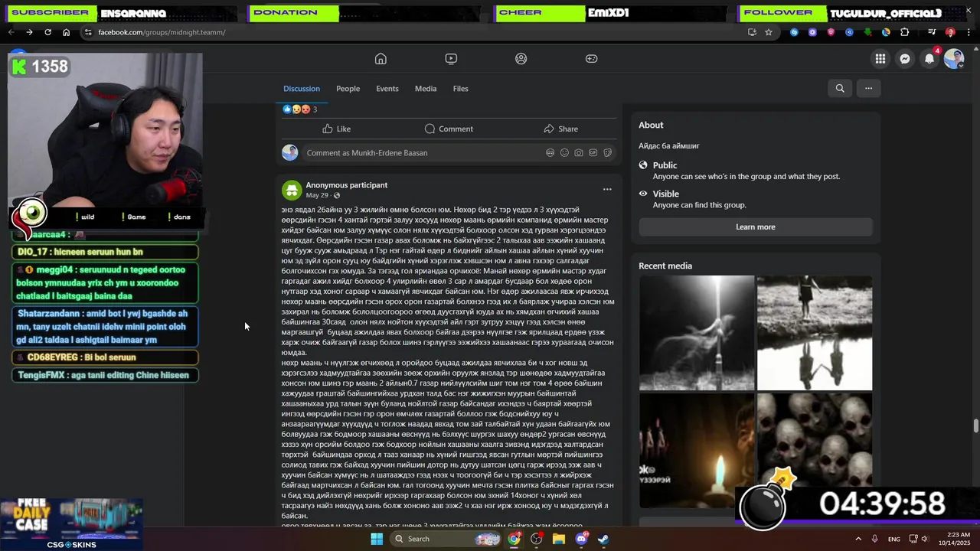
Task: Open the Windows Start menu
Action: 376,539
